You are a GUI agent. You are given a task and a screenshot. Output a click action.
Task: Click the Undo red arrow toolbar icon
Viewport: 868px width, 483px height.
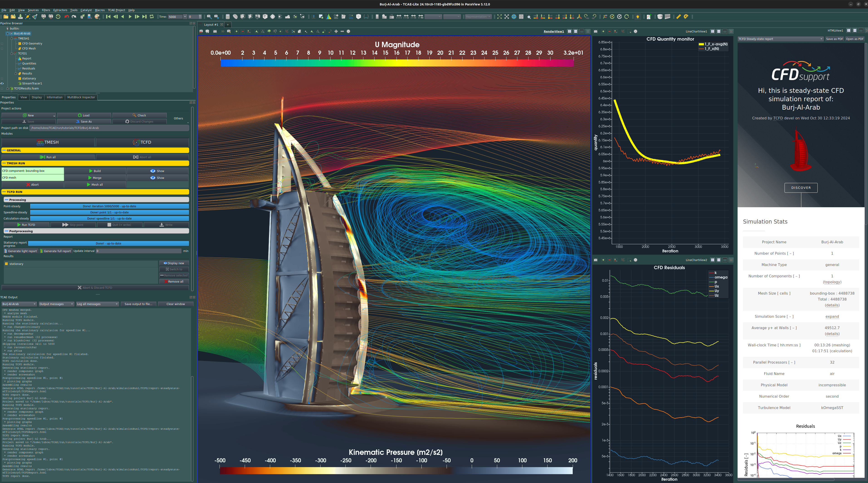(66, 17)
